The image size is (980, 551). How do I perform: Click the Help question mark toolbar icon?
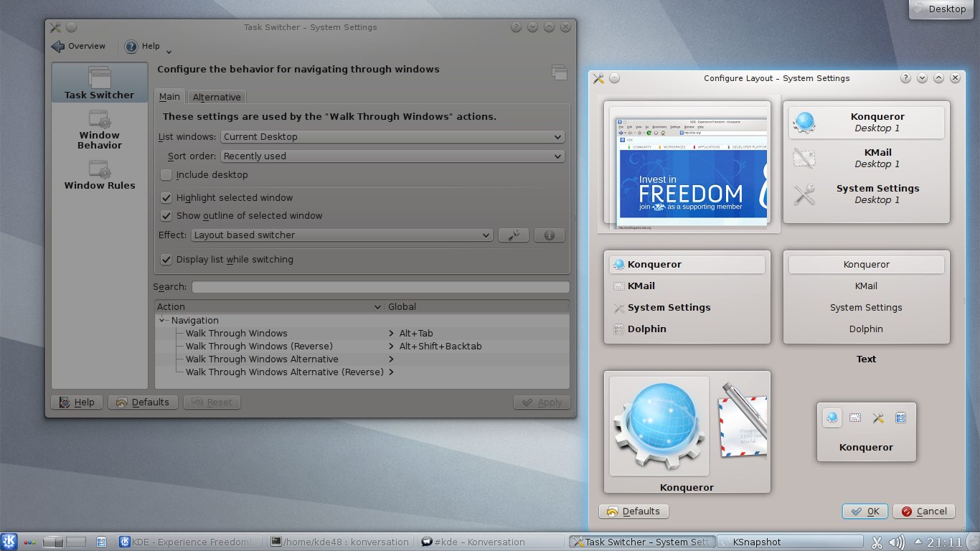tap(131, 47)
